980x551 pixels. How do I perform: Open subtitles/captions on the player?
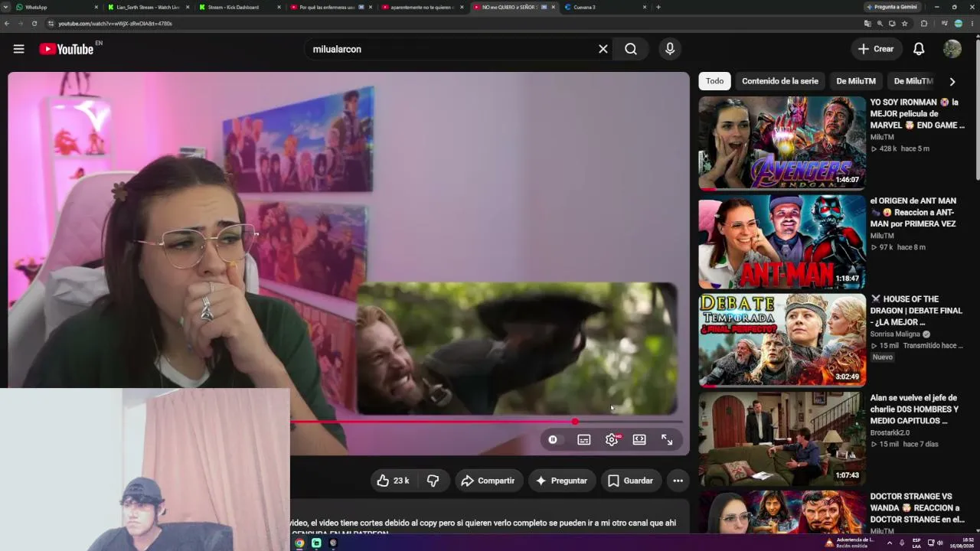(x=584, y=440)
